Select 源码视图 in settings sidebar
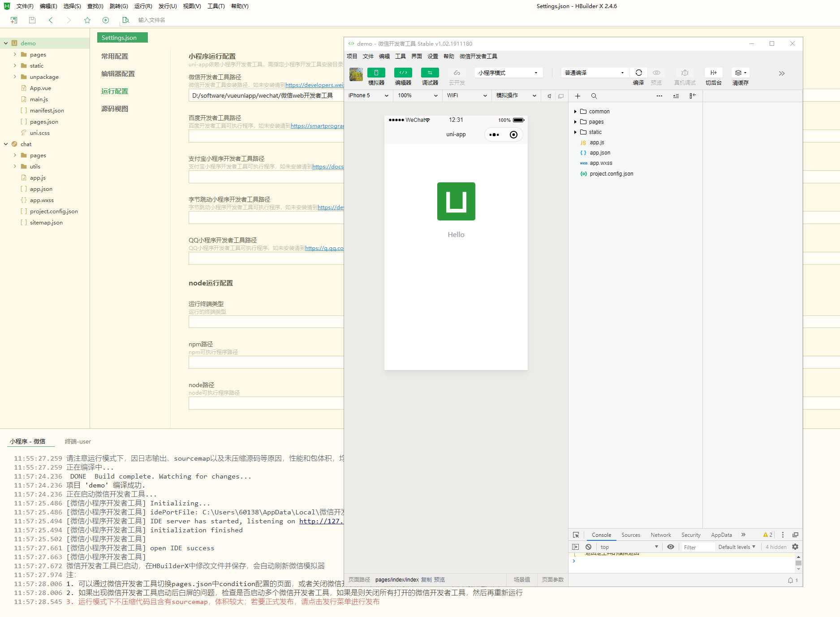This screenshot has height=617, width=840. click(115, 109)
